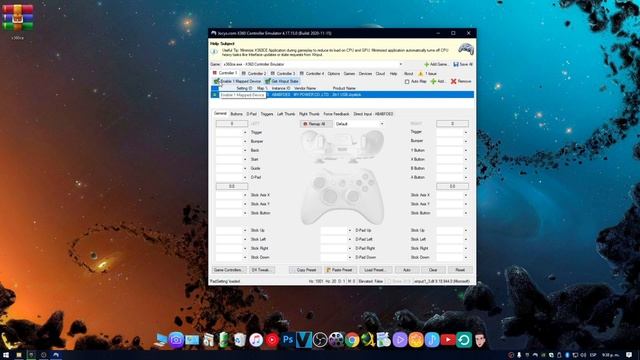Open YouTube Music from the dock
The width and height of the screenshot is (640, 360).
(x=272, y=340)
